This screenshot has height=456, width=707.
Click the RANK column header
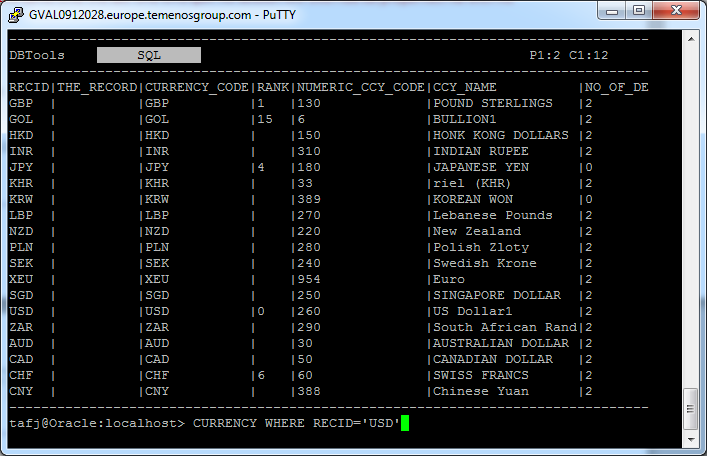point(273,87)
